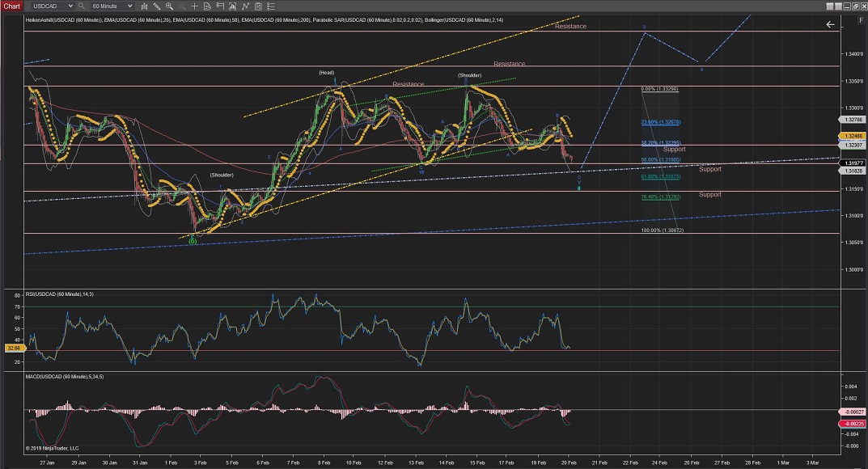The image size is (868, 469).
Task: Click the list view toolbar icon
Action: click(x=271, y=6)
